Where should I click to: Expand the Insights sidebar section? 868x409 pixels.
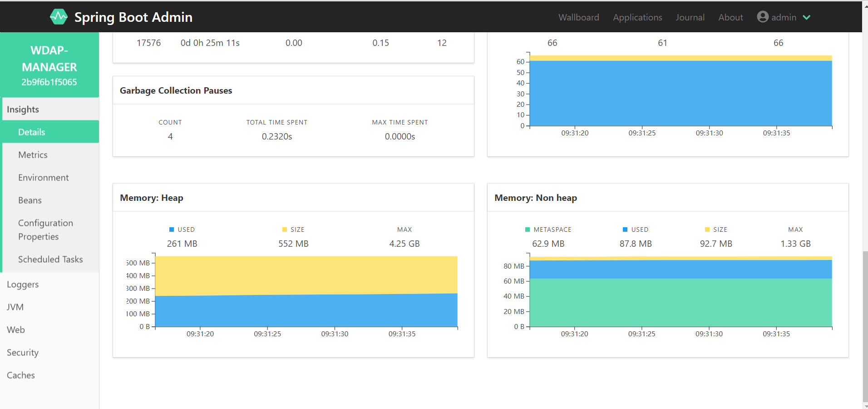[50, 109]
